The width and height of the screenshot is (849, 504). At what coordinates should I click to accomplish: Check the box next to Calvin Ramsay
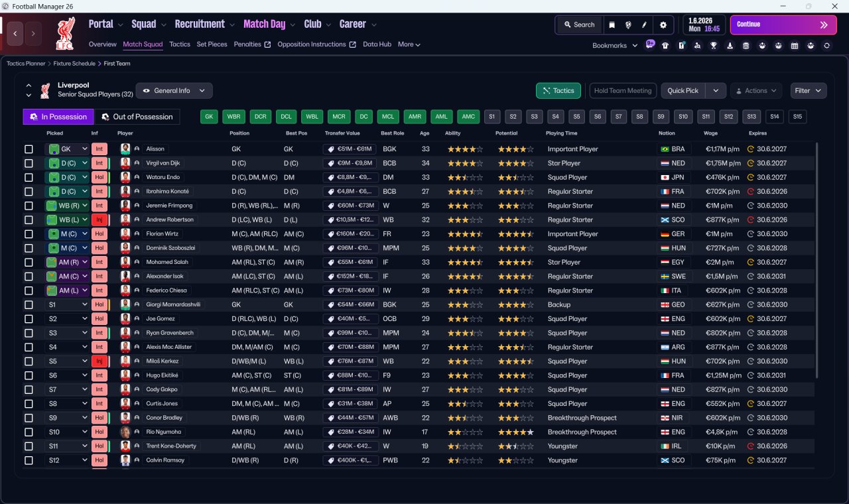(x=29, y=460)
